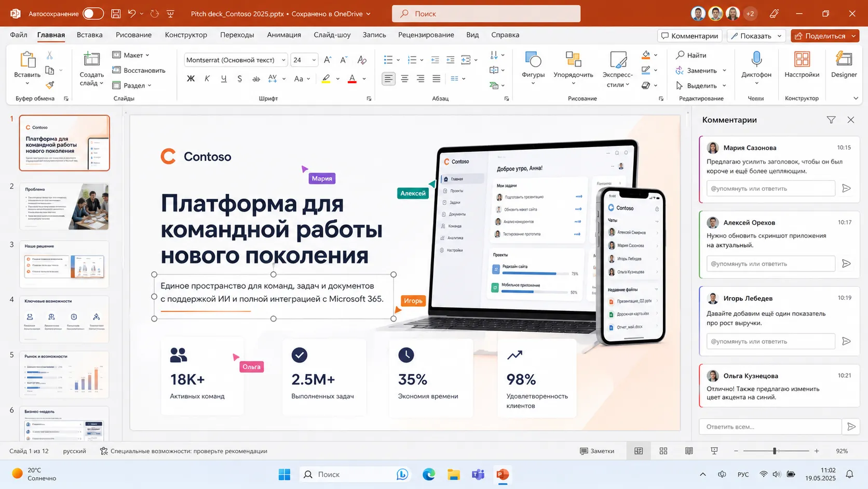Toggle left text alignment
The width and height of the screenshot is (868, 489).
388,78
